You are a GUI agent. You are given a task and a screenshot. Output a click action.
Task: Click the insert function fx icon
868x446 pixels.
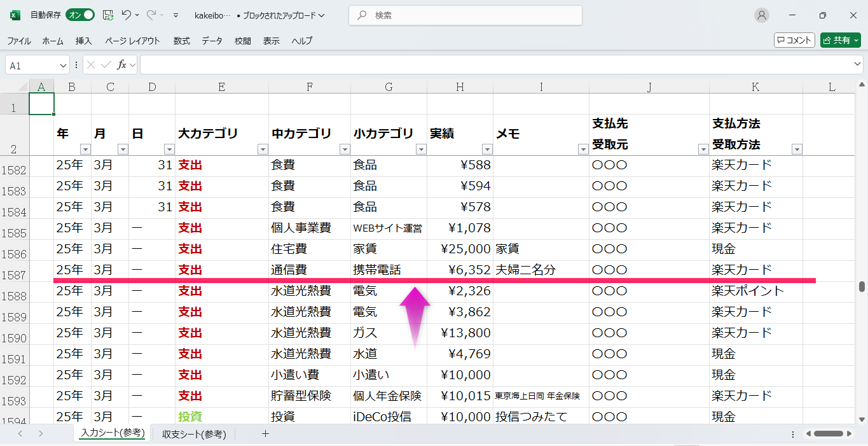pos(121,65)
